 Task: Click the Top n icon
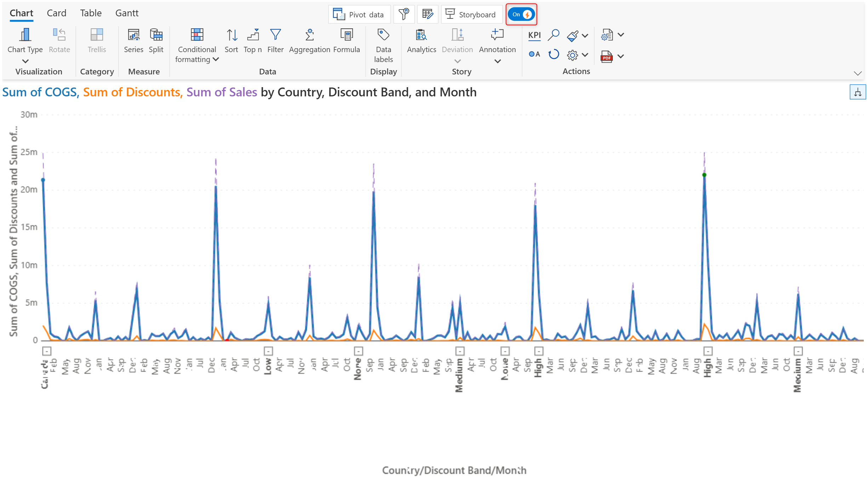pyautogui.click(x=253, y=35)
